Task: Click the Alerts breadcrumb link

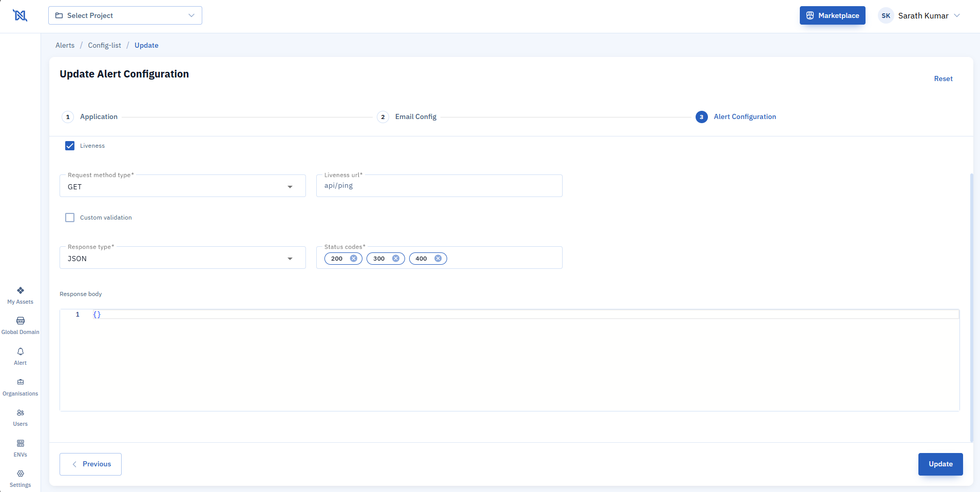Action: pos(65,45)
